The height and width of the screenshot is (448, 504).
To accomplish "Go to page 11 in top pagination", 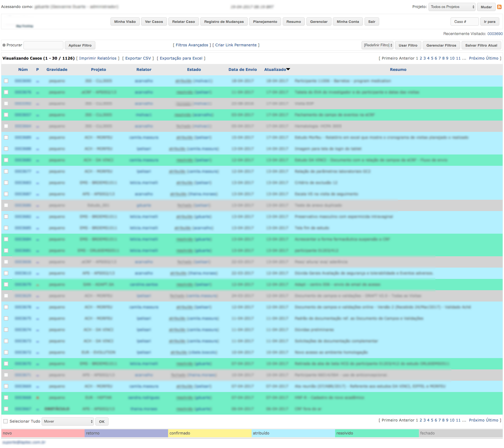I will pyautogui.click(x=458, y=58).
